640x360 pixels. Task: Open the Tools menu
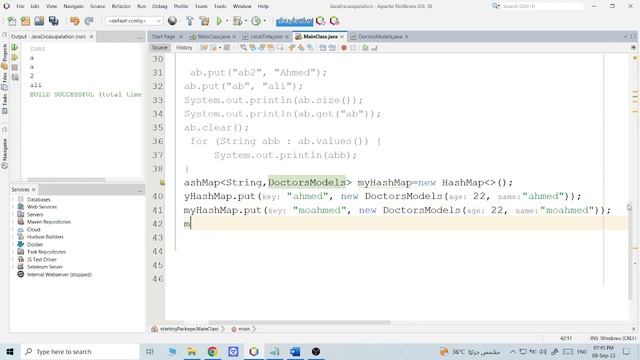coord(220,6)
